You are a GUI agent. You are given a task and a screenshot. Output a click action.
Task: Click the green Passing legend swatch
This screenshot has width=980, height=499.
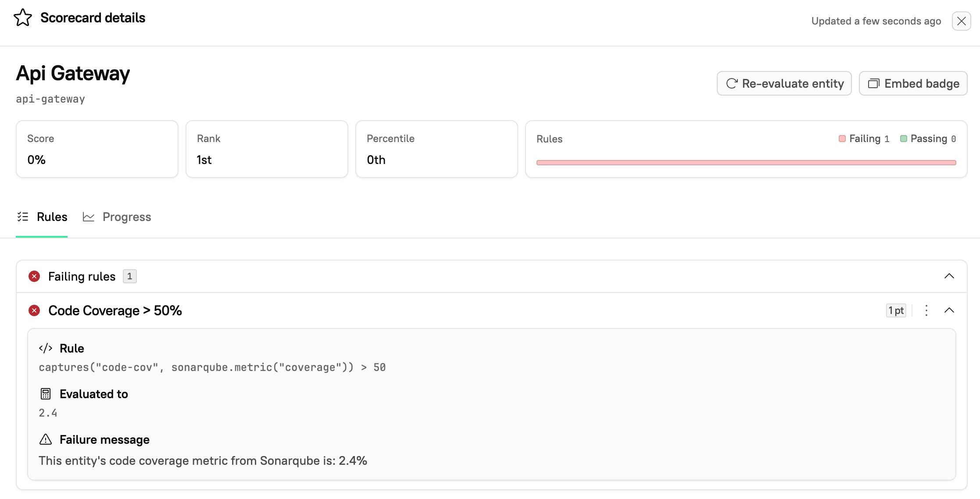[903, 139]
